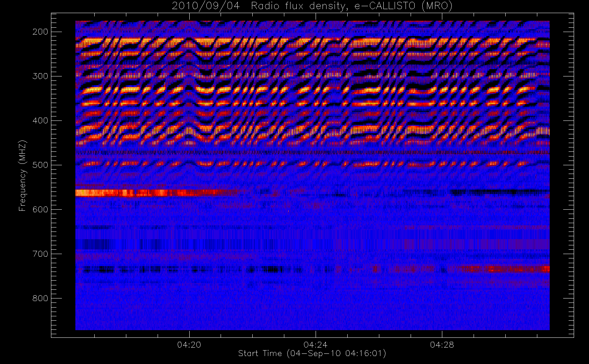Click the 300 frequency tick label
This screenshot has width=589, height=364.
[x=40, y=76]
